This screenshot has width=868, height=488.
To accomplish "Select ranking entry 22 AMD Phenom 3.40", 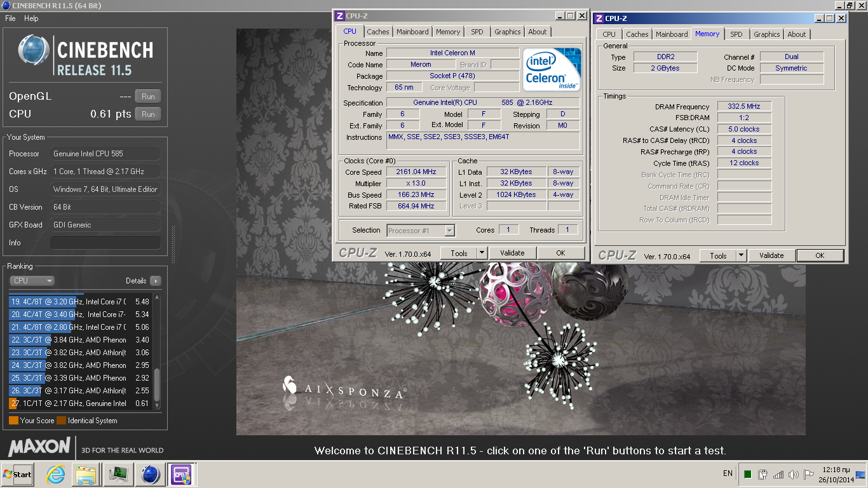I will pos(80,340).
